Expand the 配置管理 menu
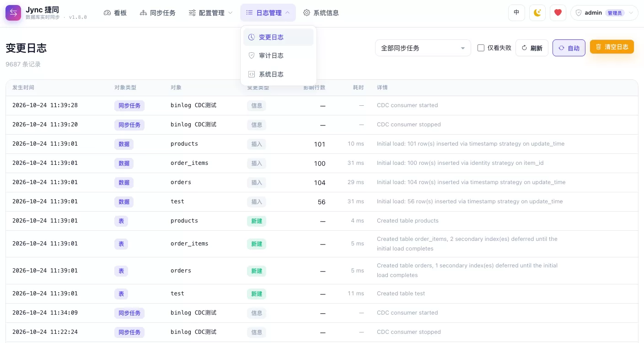This screenshot has height=343, width=644. (x=210, y=13)
